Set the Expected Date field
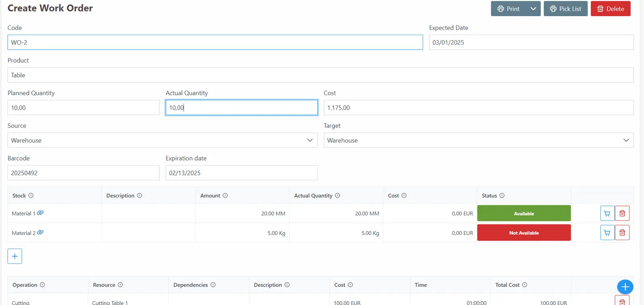This screenshot has width=644, height=305. pyautogui.click(x=531, y=42)
